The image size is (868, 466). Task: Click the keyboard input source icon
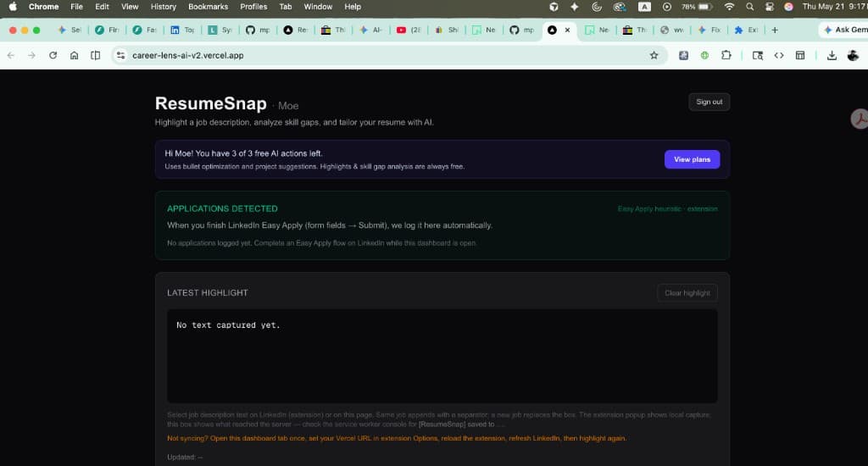pyautogui.click(x=644, y=7)
